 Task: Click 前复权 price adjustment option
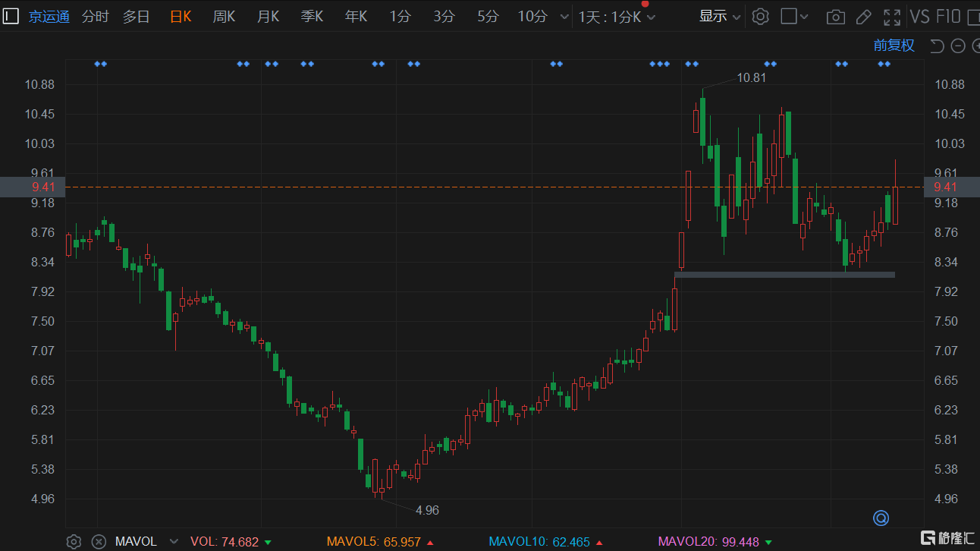894,46
